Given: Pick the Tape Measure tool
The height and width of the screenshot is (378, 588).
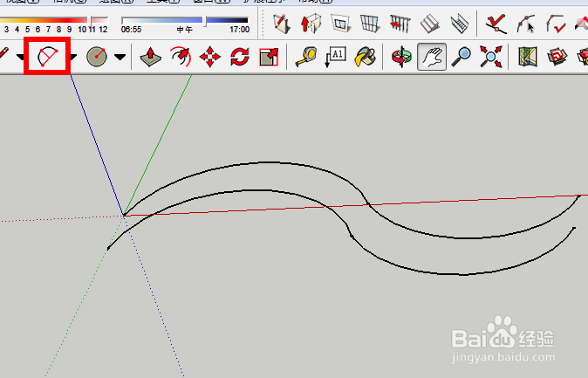Looking at the screenshot, I should [306, 57].
